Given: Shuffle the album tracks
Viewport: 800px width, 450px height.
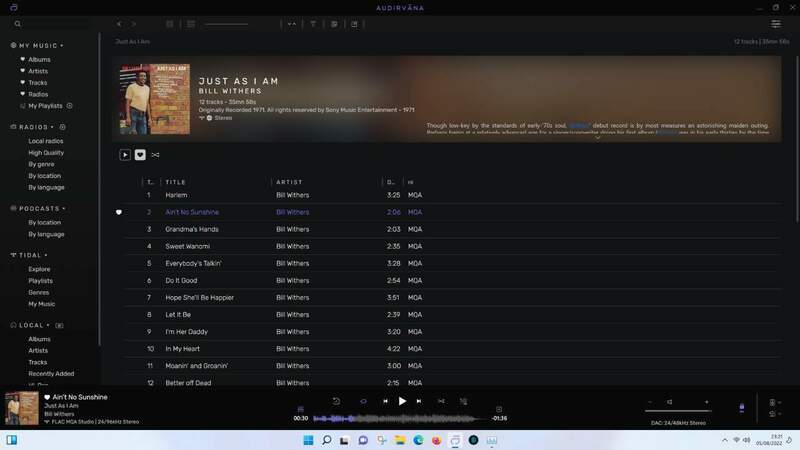Looking at the screenshot, I should (155, 155).
